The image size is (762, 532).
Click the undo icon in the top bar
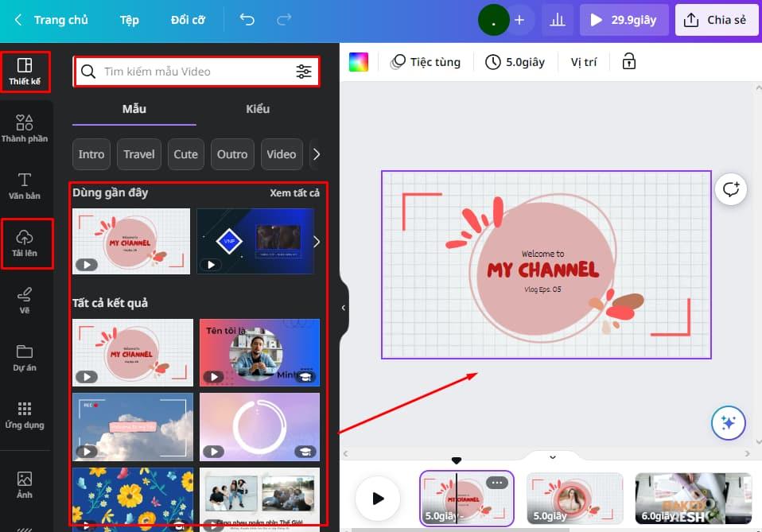(247, 20)
